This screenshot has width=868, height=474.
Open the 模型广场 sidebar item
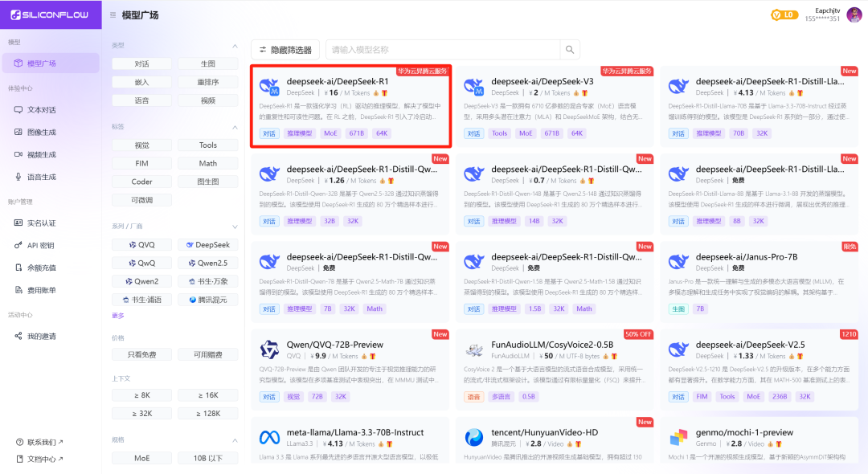[x=51, y=63]
